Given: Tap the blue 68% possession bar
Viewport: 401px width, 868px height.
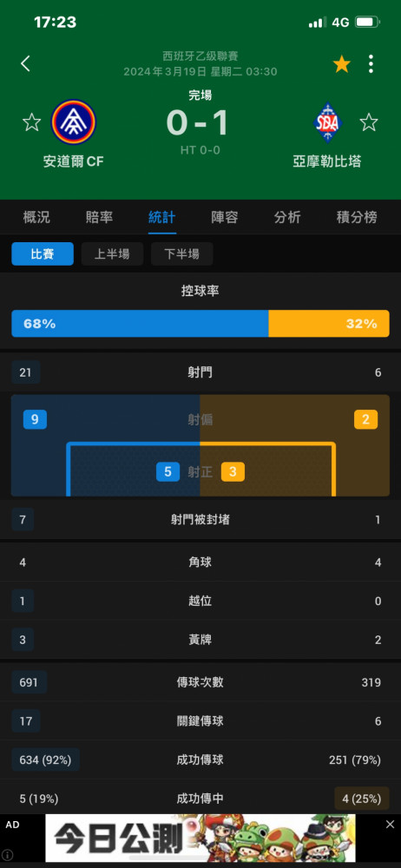Looking at the screenshot, I should click(140, 323).
